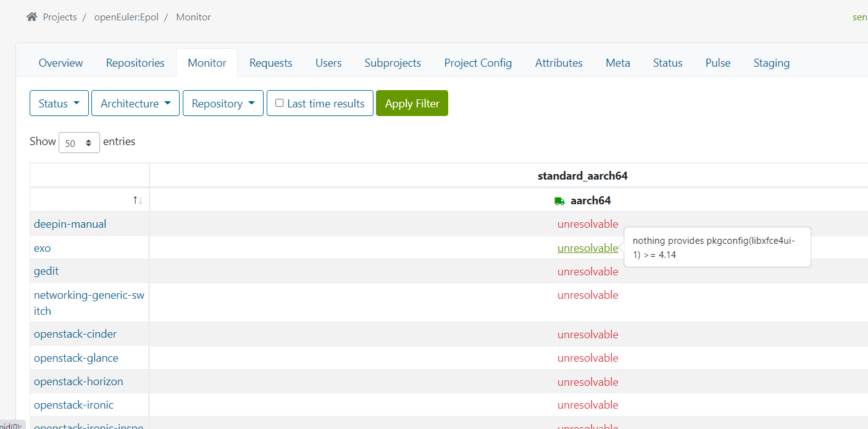
Task: Open the Status filter dropdown
Action: click(59, 103)
